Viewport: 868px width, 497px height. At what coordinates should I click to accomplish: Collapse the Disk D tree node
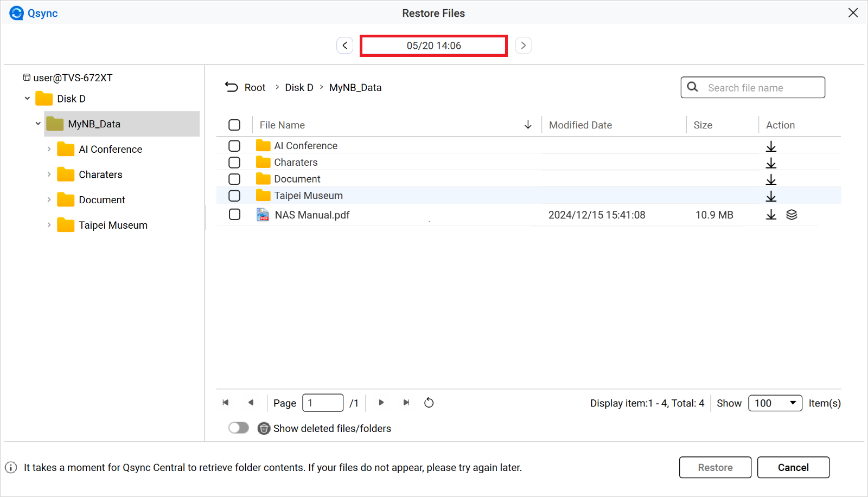(27, 99)
